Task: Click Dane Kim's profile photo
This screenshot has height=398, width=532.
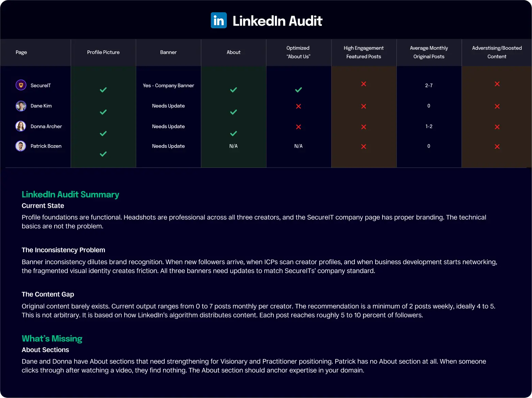Action: tap(21, 106)
